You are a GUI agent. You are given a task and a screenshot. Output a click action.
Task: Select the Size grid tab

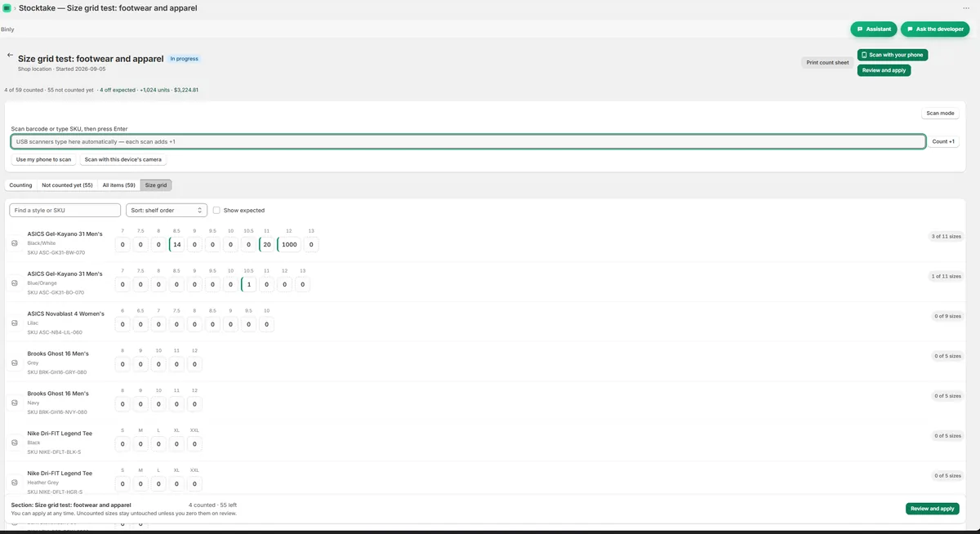click(x=156, y=185)
